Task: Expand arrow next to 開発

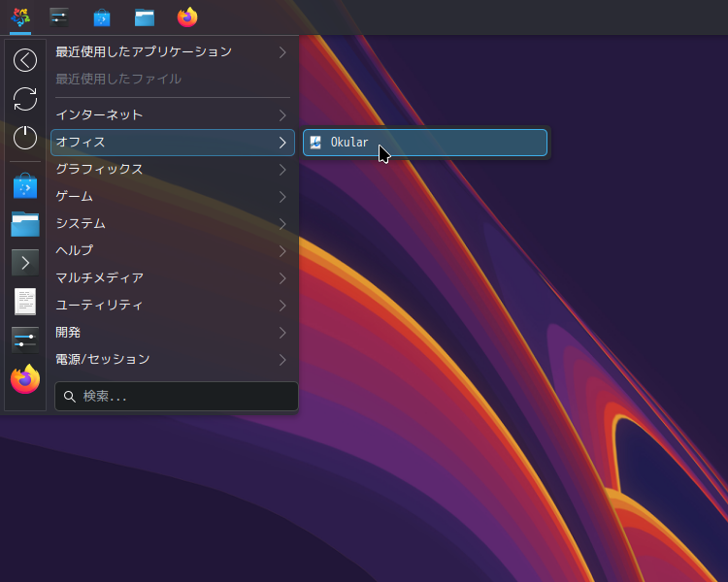Action: 282,333
